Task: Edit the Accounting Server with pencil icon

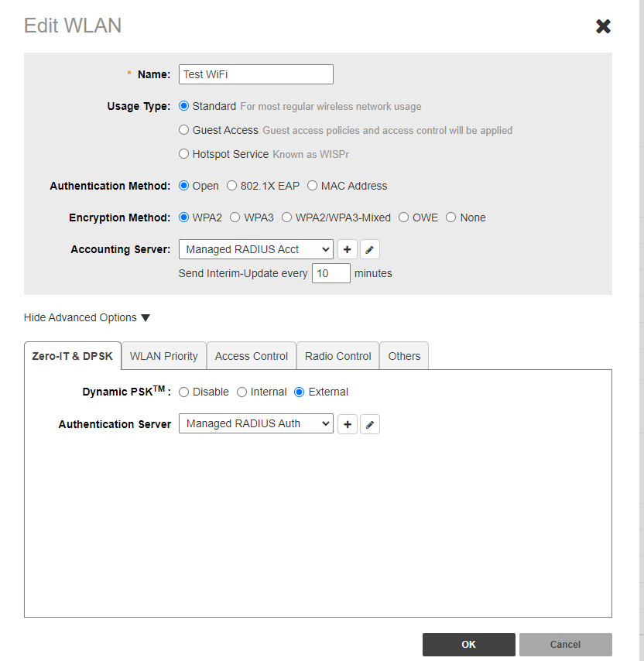Action: point(370,249)
